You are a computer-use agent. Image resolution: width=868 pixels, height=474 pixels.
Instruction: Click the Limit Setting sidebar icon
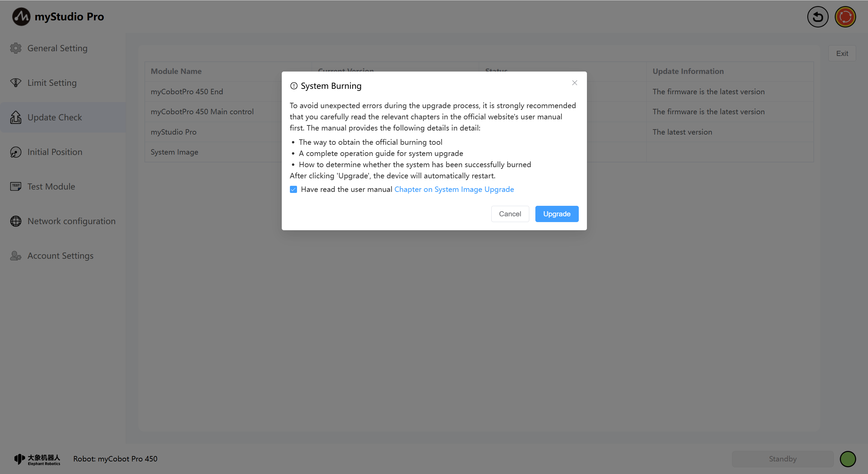click(16, 83)
